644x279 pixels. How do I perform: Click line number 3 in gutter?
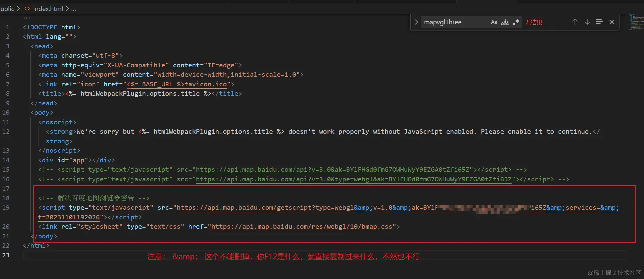(7, 46)
